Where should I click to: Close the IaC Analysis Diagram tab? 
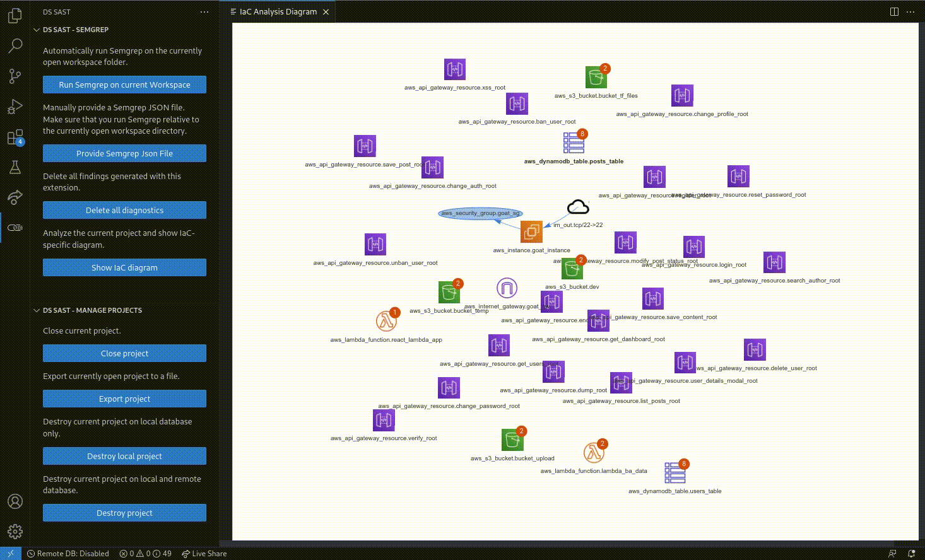(x=326, y=12)
